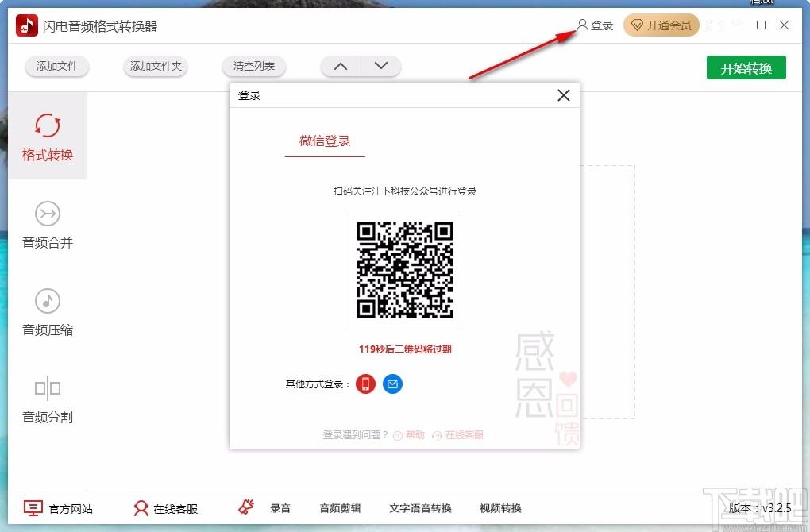810x532 pixels.
Task: Open 音频剪辑 audio editing link
Action: click(340, 508)
